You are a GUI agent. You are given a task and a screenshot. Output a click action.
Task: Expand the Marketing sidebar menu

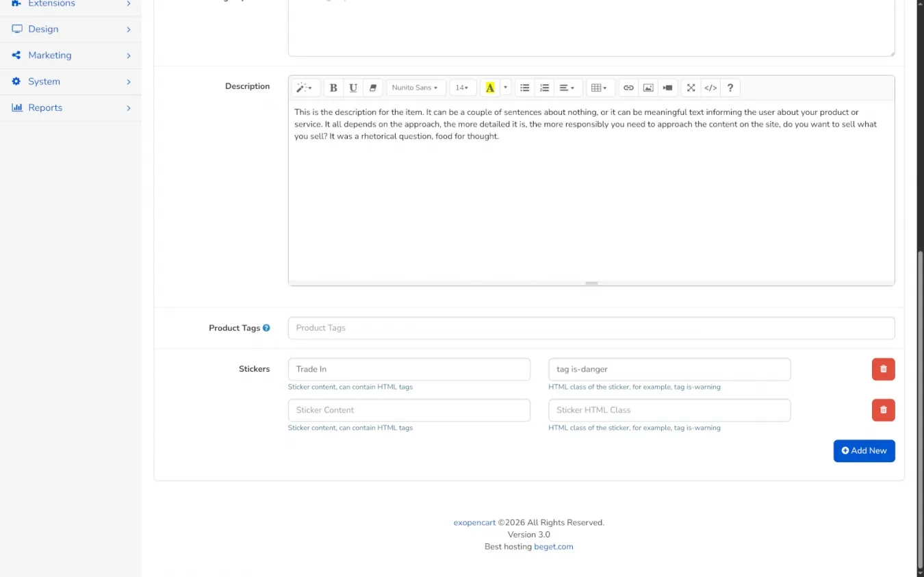click(70, 55)
